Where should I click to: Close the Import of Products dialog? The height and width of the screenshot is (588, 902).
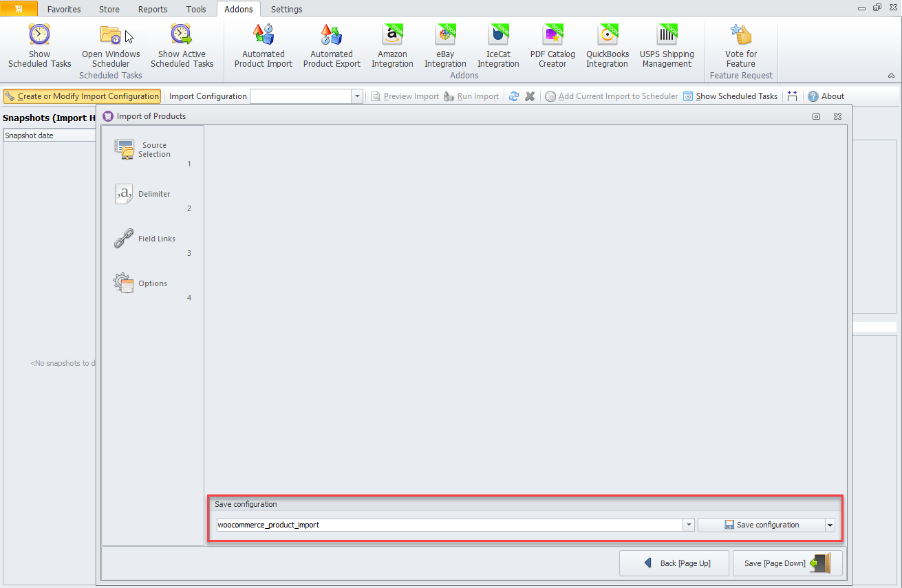(837, 117)
